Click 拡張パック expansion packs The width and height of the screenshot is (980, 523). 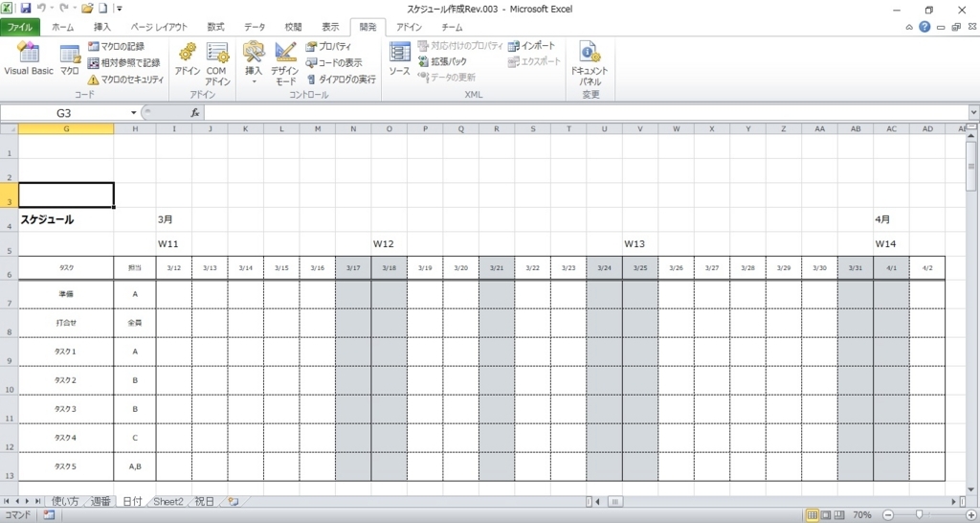click(x=442, y=61)
